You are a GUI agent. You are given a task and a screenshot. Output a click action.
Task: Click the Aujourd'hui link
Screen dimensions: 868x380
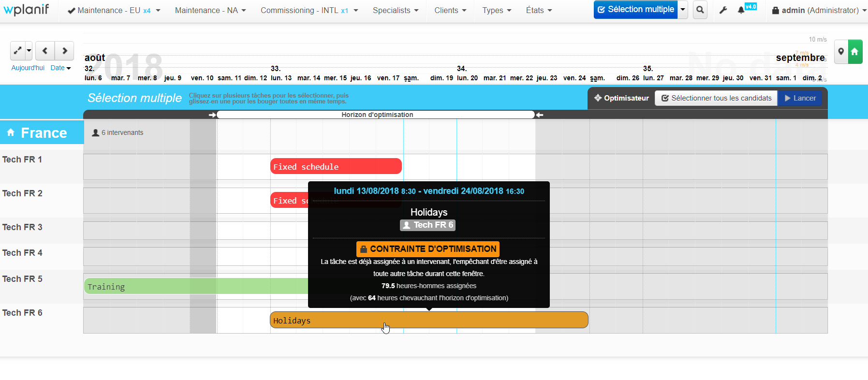(x=28, y=68)
